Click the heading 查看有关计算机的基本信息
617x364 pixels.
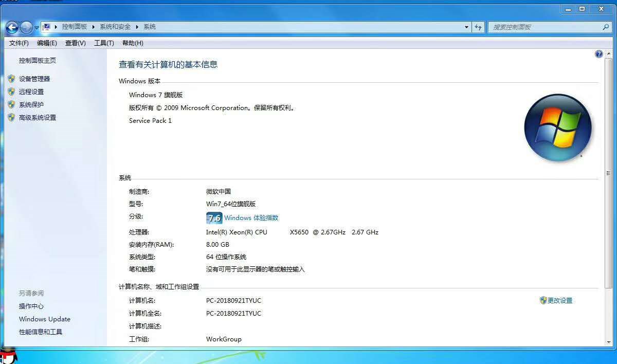tap(168, 65)
